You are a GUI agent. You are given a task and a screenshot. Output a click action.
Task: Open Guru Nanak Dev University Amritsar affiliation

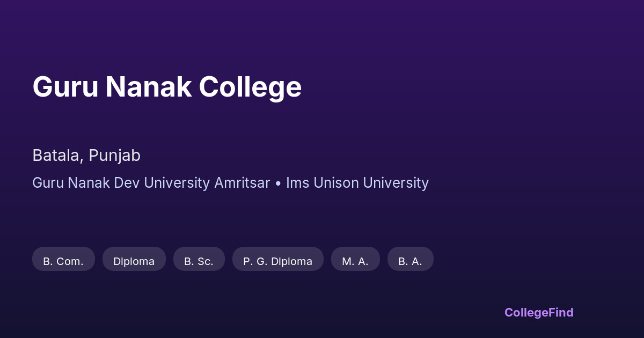(151, 183)
